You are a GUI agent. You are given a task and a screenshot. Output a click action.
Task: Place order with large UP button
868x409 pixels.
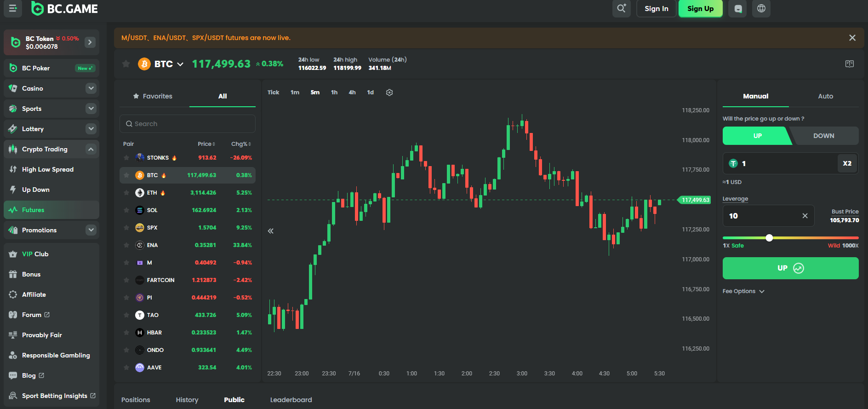click(791, 268)
